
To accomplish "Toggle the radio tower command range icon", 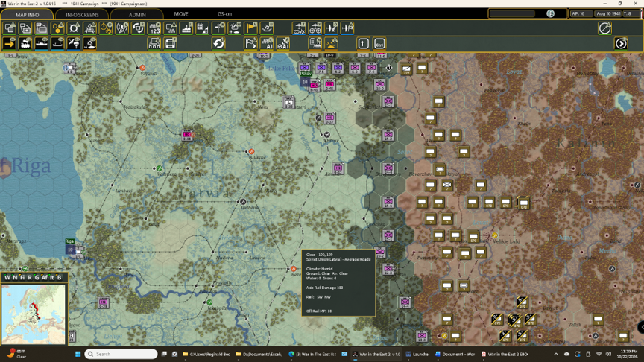I will tap(122, 28).
